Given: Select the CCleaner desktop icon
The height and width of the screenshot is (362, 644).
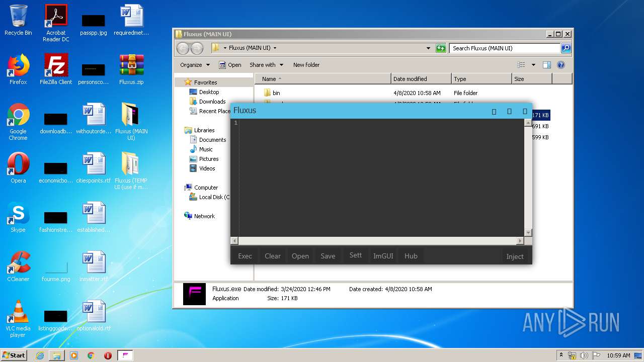Looking at the screenshot, I should (x=18, y=266).
